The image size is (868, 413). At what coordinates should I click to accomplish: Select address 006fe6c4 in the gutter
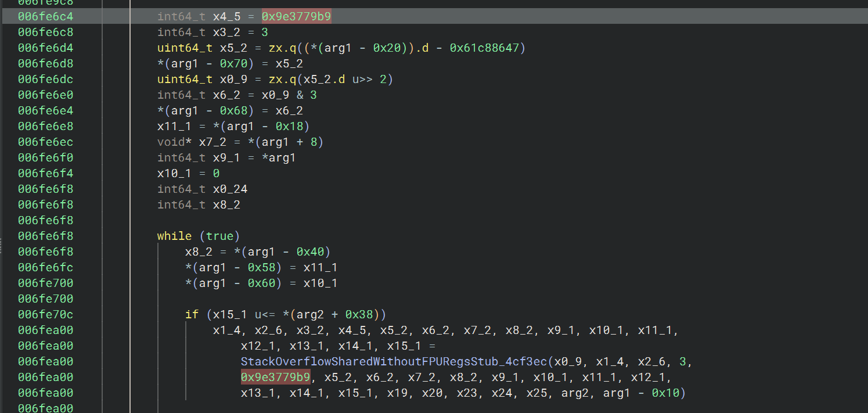pos(45,17)
